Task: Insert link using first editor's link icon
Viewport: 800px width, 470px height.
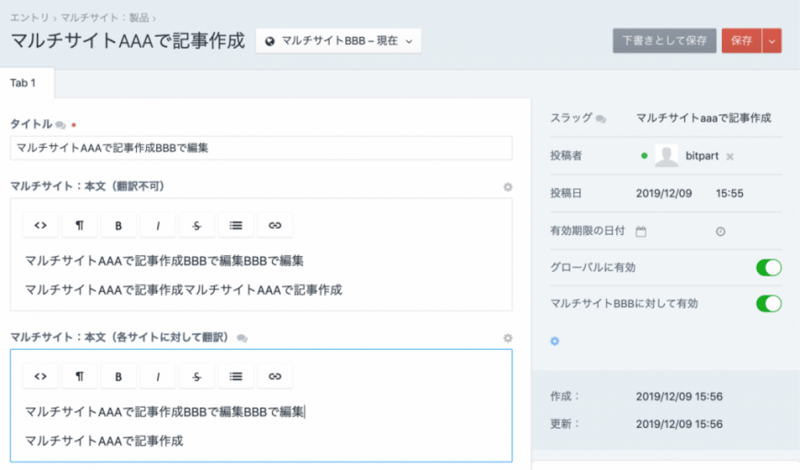Action: coord(274,226)
